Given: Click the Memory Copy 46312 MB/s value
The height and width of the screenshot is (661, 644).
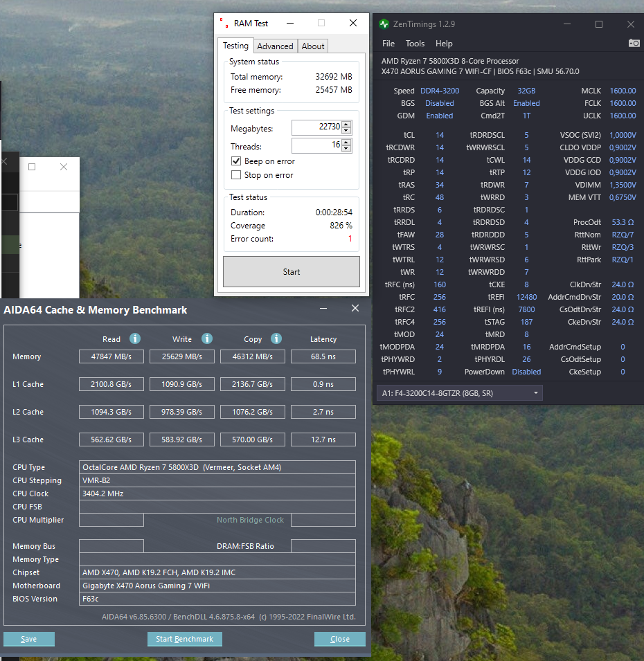Looking at the screenshot, I should [x=253, y=356].
